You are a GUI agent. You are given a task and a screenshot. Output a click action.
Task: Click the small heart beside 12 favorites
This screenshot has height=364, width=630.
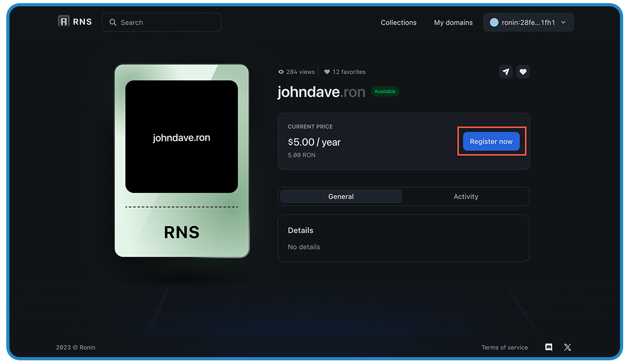tap(327, 72)
